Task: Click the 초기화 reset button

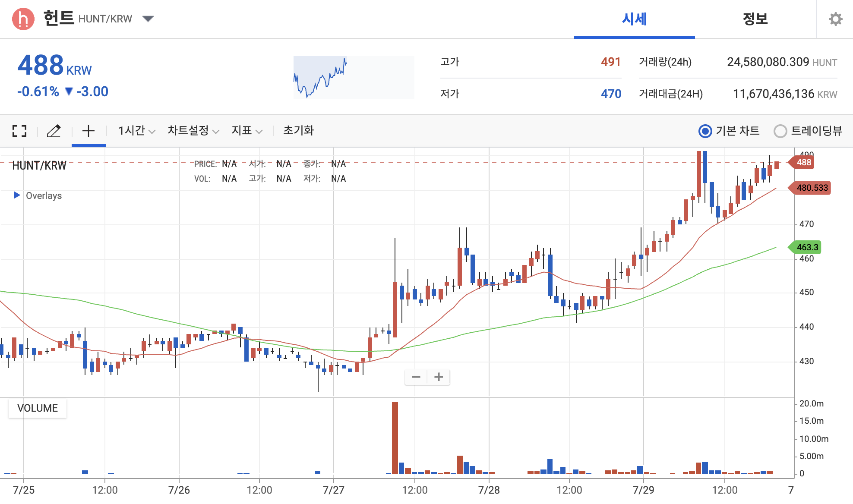Action: [298, 131]
